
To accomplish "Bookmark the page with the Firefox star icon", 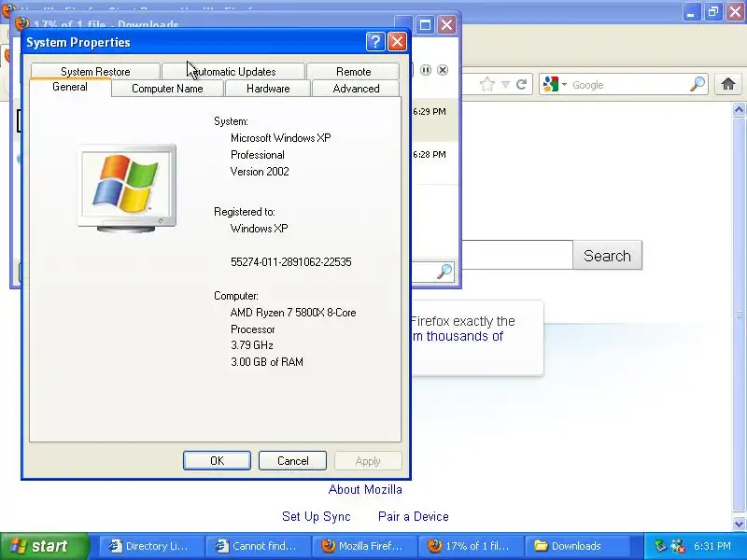I will point(486,84).
